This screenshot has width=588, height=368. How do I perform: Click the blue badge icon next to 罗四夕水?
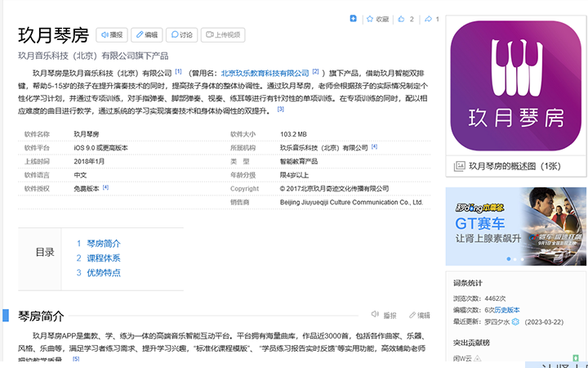pyautogui.click(x=515, y=322)
